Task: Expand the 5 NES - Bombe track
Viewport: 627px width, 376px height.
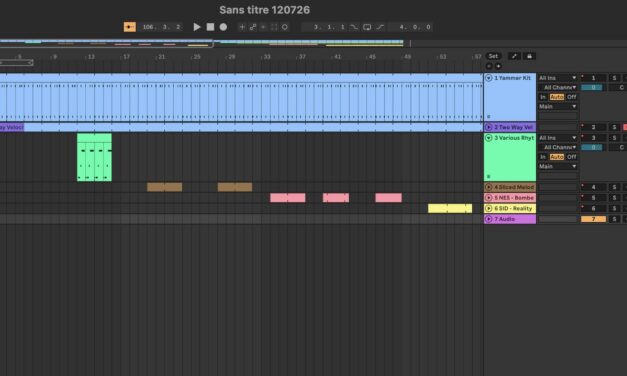Action: (x=489, y=198)
